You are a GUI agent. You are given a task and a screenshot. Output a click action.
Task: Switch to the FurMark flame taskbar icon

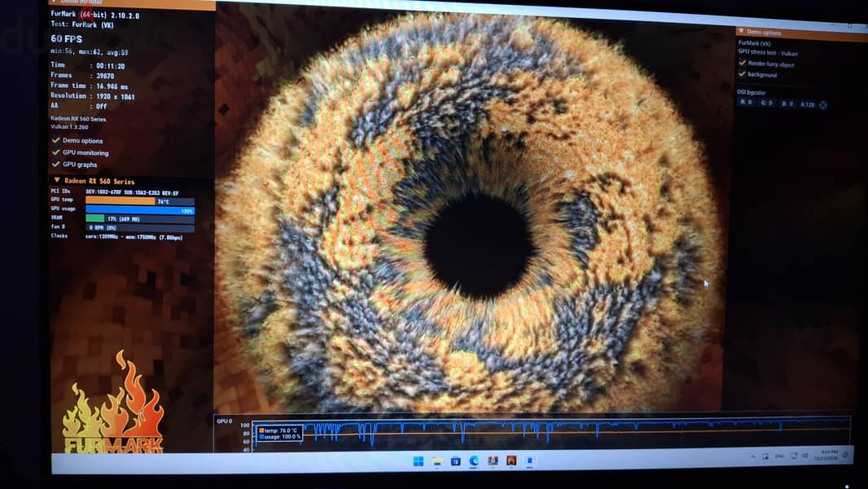[511, 460]
